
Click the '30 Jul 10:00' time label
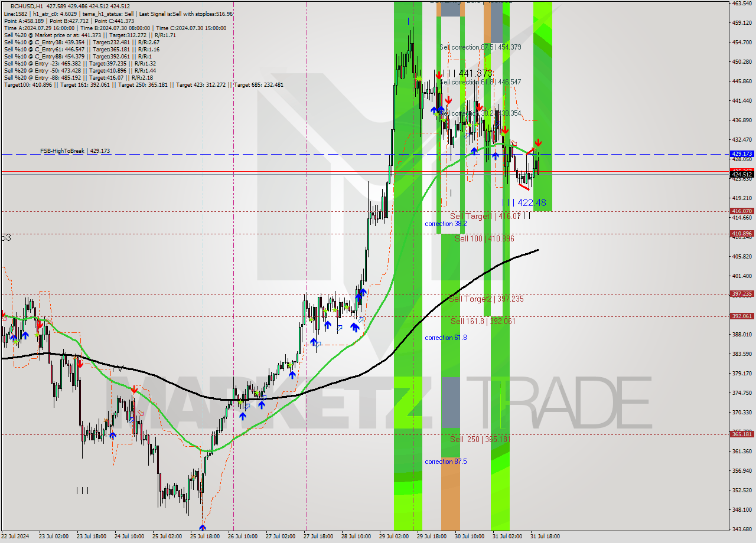tap(470, 537)
